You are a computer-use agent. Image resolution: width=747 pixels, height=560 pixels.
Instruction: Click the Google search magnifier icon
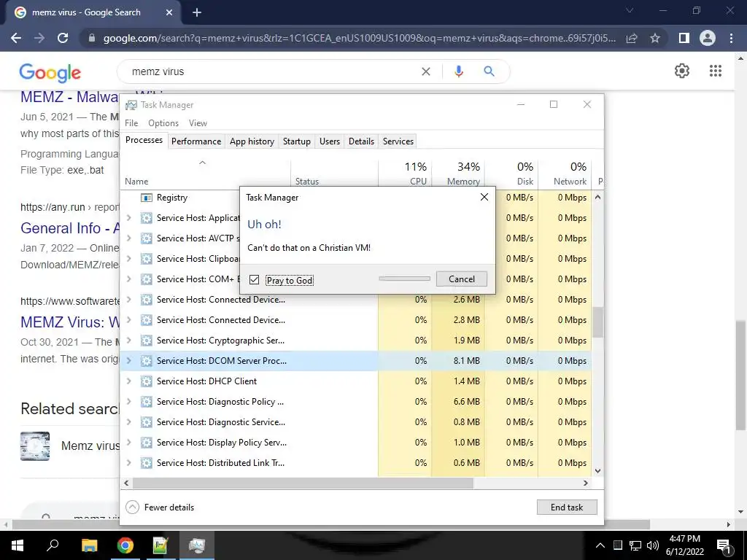(x=489, y=71)
